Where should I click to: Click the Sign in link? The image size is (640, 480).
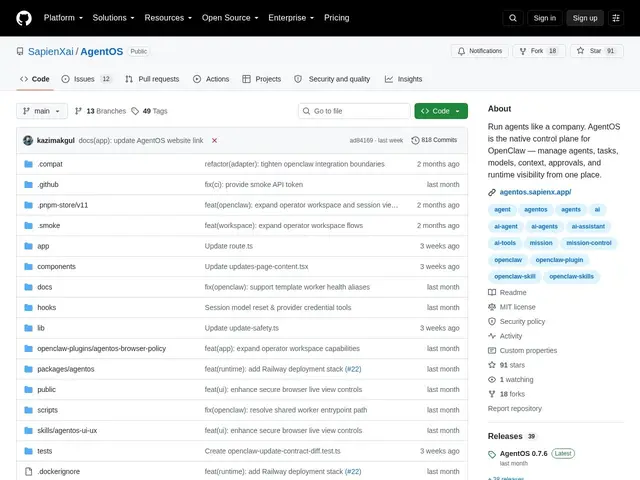[x=544, y=18]
